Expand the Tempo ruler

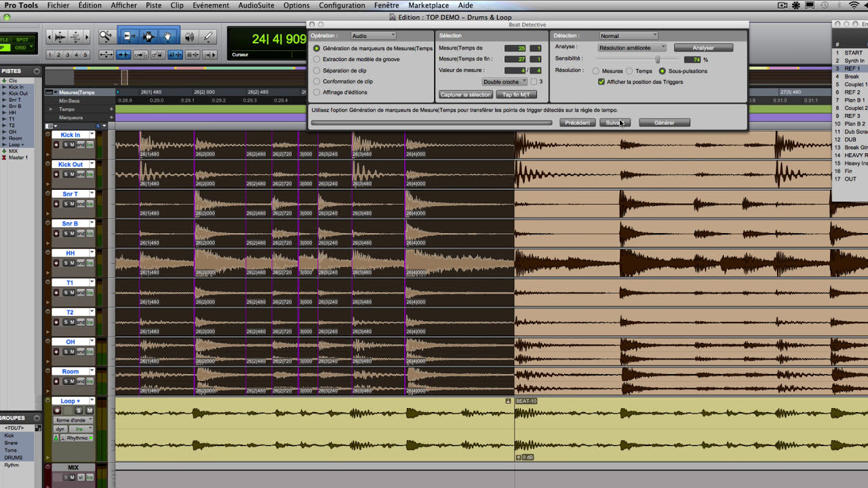point(50,109)
